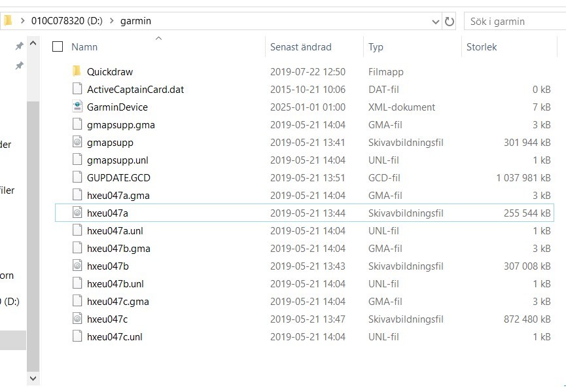Click the gmapsupp disc image icon
The image size is (566, 392).
[x=77, y=142]
